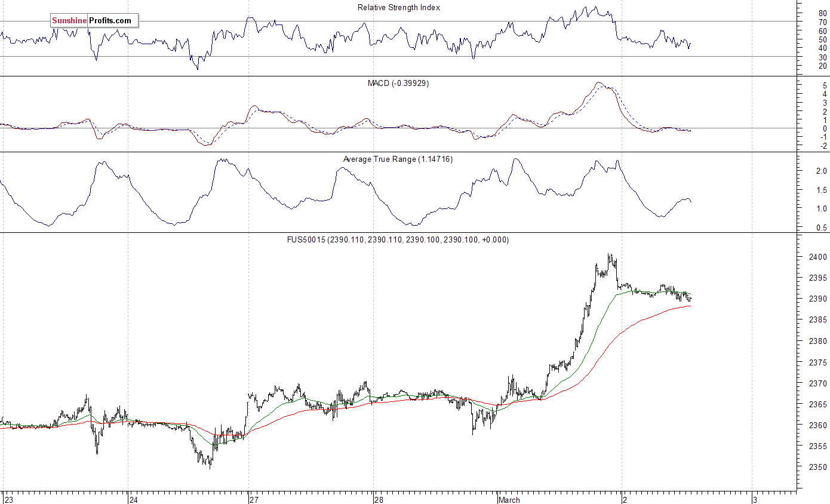Screen dimensions: 830x504
Task: Click the RSI 30 axis label
Action: (822, 57)
